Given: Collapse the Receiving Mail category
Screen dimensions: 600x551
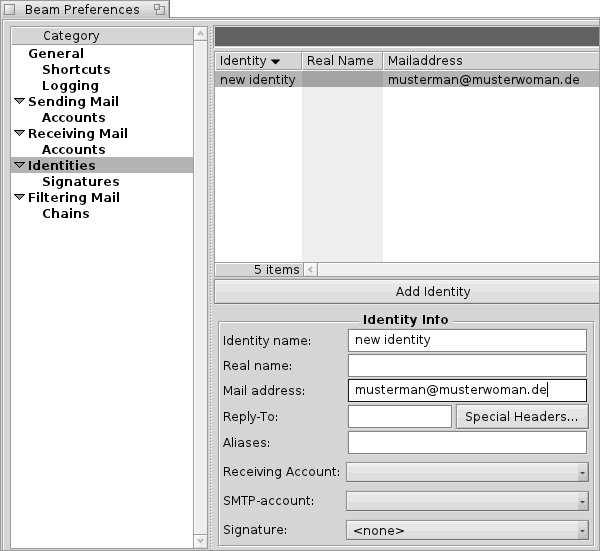Looking at the screenshot, I should 20,134.
